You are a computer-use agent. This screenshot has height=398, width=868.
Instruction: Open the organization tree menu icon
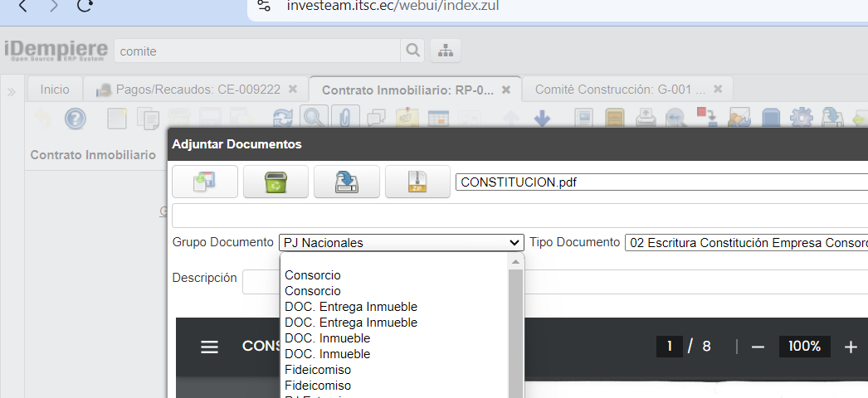tap(446, 51)
